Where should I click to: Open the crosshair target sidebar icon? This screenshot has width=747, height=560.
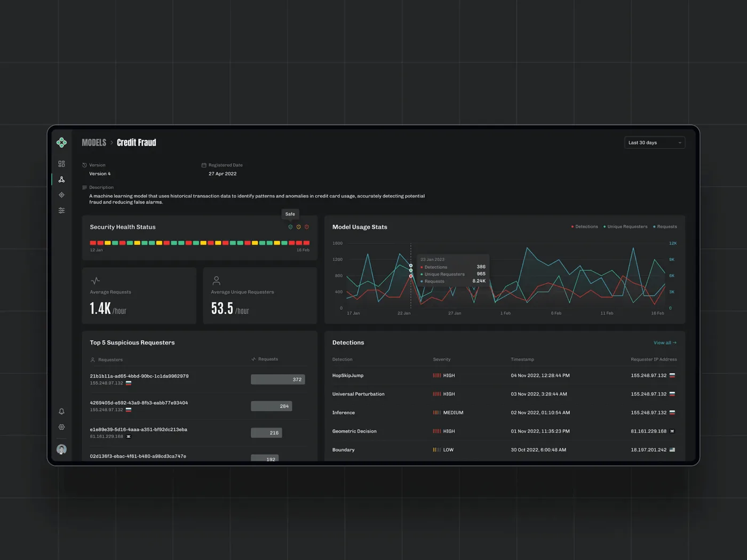[x=61, y=195]
